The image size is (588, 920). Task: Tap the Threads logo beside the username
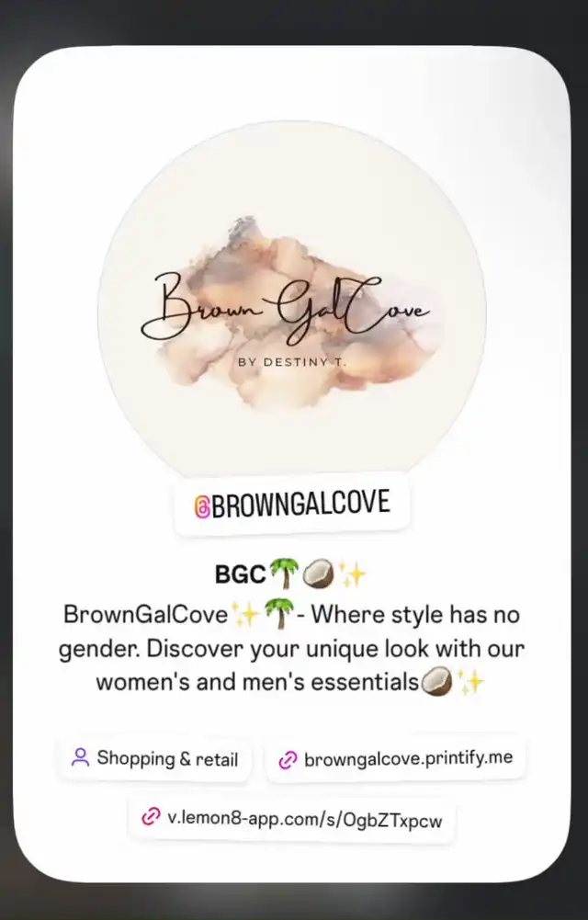click(x=201, y=506)
